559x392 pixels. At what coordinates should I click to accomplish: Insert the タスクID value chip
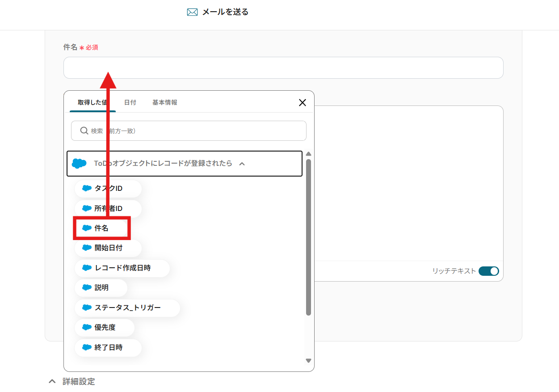[108, 189]
